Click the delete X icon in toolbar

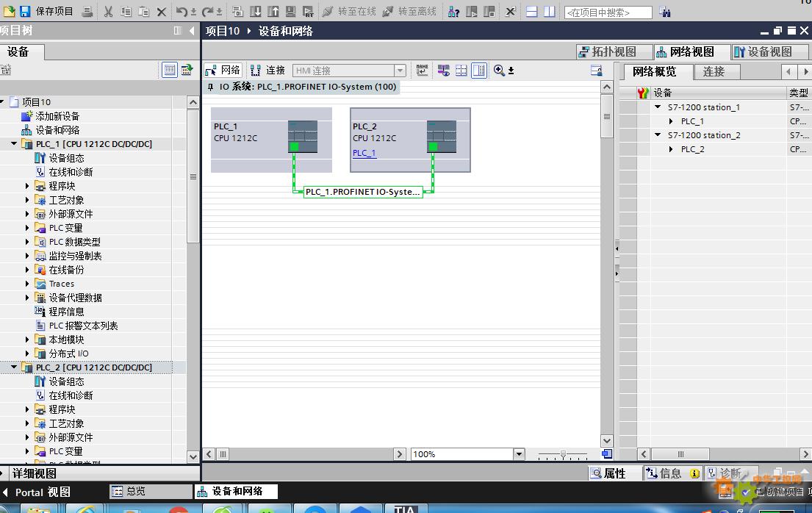click(x=162, y=12)
